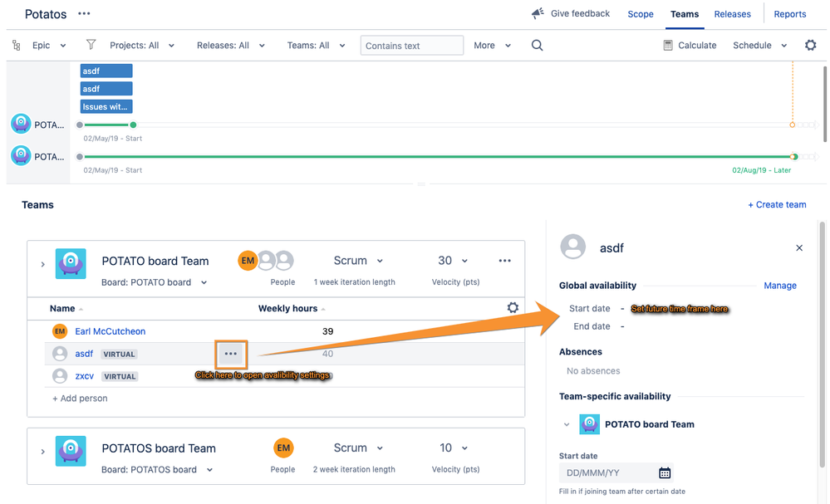Switch to the Teams tab
The height and width of the screenshot is (504, 830).
coord(685,14)
